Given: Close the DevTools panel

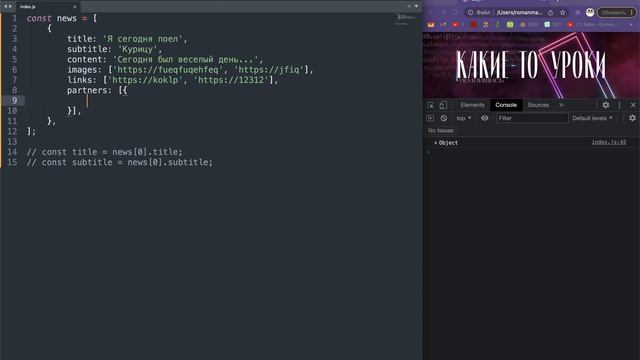Looking at the screenshot, I should click(633, 105).
